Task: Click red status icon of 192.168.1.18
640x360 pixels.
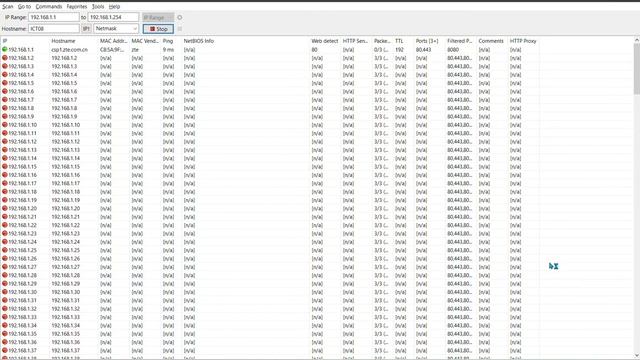Action: pos(4,192)
